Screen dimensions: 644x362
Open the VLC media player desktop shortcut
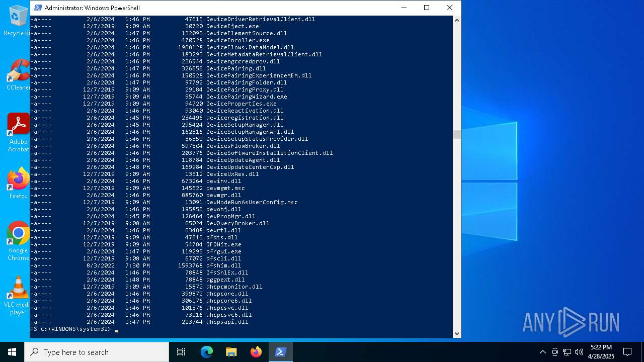click(18, 296)
